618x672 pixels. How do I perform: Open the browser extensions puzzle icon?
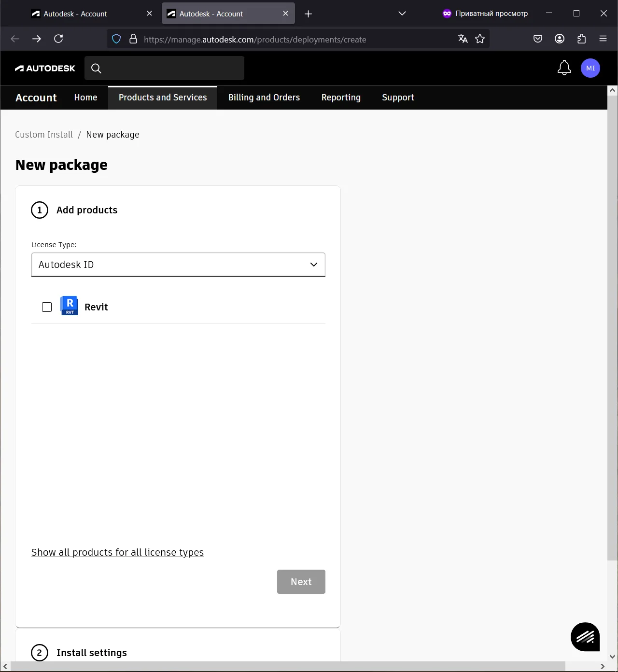tap(581, 39)
